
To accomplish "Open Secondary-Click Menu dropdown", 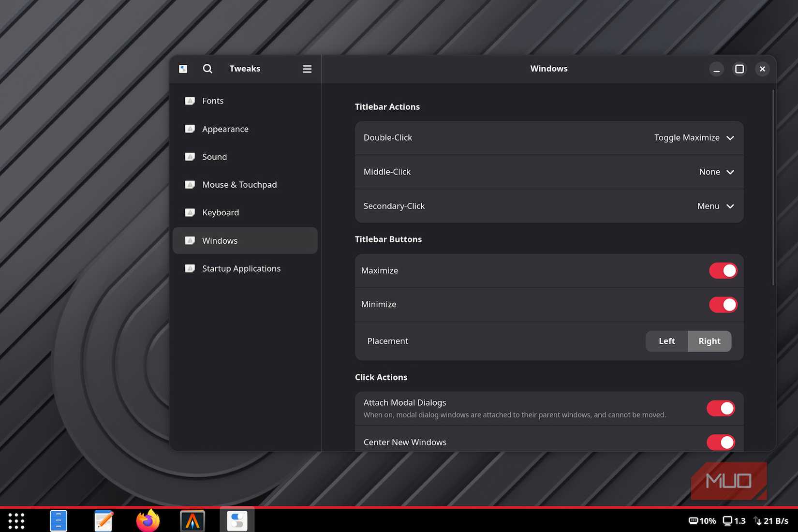I will tap(716, 206).
